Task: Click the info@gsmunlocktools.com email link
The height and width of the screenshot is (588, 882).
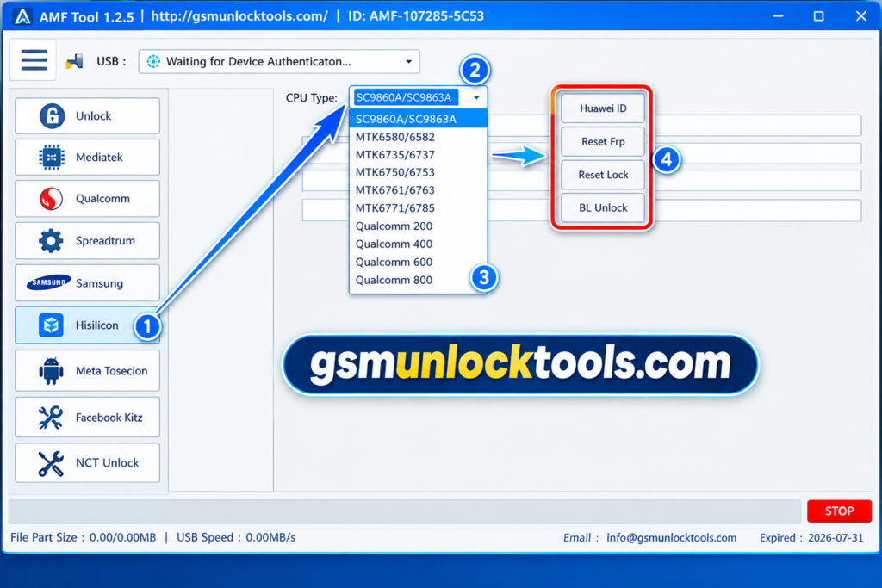Action: (x=671, y=538)
